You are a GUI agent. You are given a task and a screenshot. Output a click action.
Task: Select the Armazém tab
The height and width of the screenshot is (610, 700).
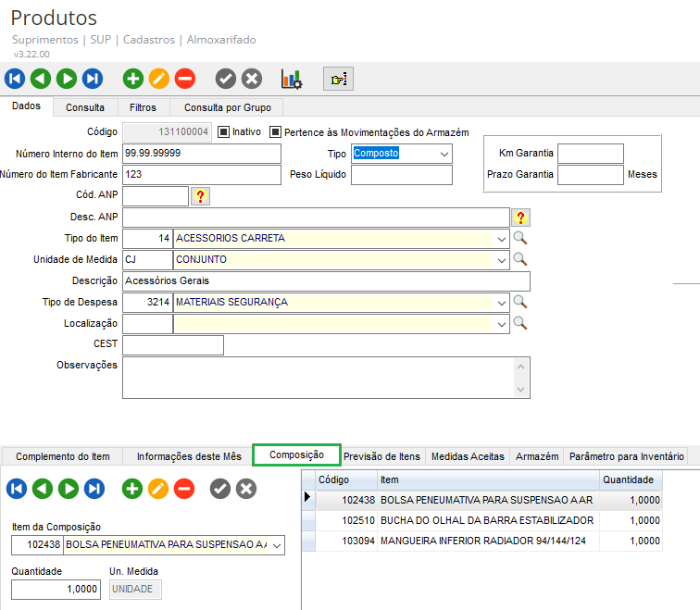pyautogui.click(x=537, y=456)
